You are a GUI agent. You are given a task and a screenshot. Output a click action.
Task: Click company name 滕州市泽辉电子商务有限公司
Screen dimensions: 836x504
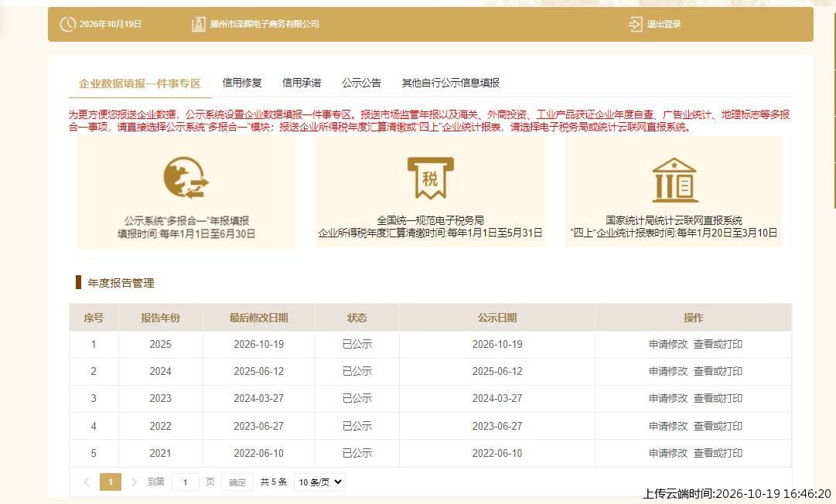[264, 24]
